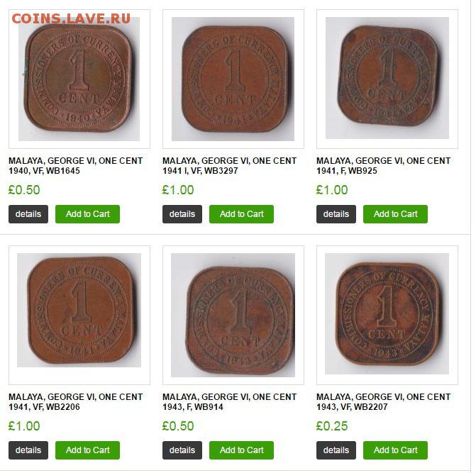Image resolution: width=476 pixels, height=473 pixels.
Task: Add the WB2206 coin to cart
Action: point(87,450)
